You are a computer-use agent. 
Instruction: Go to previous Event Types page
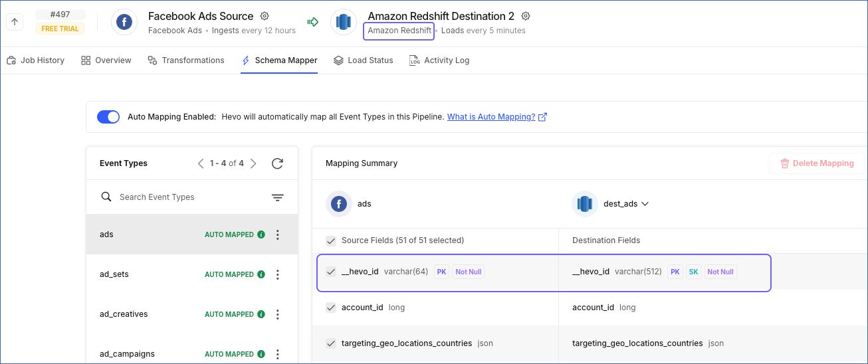point(201,163)
